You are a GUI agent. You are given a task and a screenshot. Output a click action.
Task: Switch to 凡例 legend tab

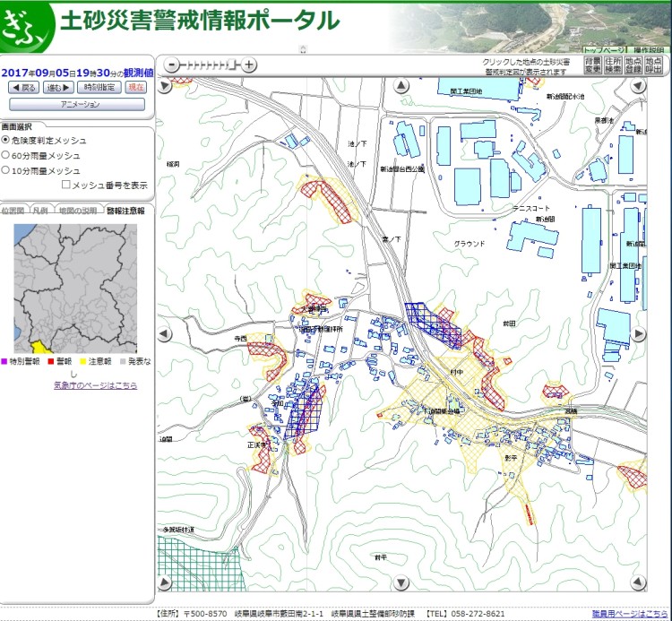[39, 211]
